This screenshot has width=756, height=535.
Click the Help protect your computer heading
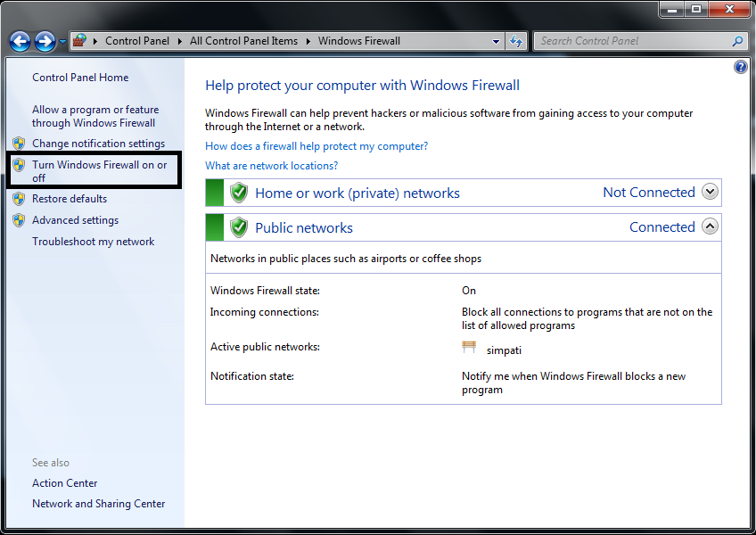362,86
